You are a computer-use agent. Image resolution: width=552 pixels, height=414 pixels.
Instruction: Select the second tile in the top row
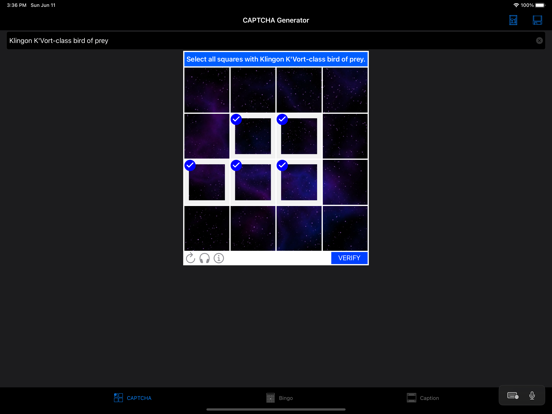click(x=253, y=90)
